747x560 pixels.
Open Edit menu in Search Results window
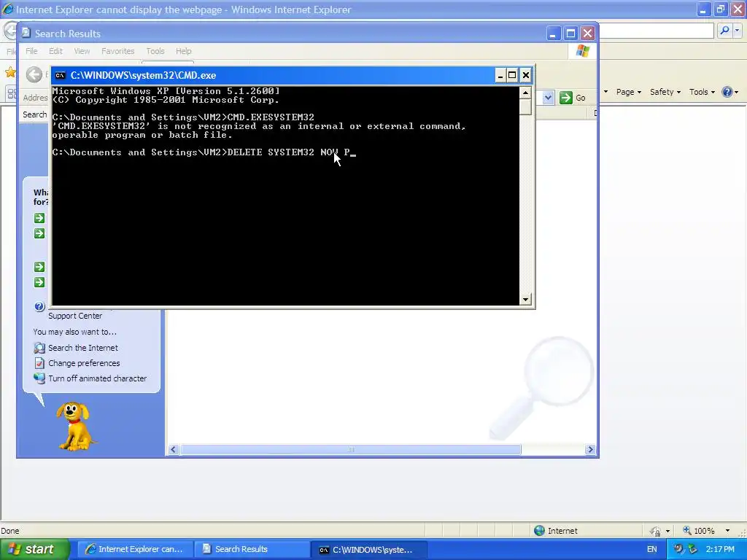55,51
